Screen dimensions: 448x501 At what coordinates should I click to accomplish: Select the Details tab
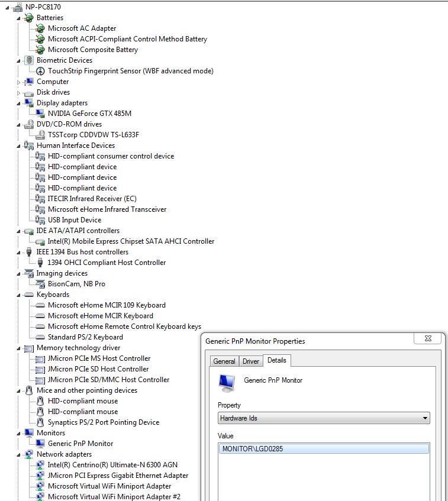point(276,360)
